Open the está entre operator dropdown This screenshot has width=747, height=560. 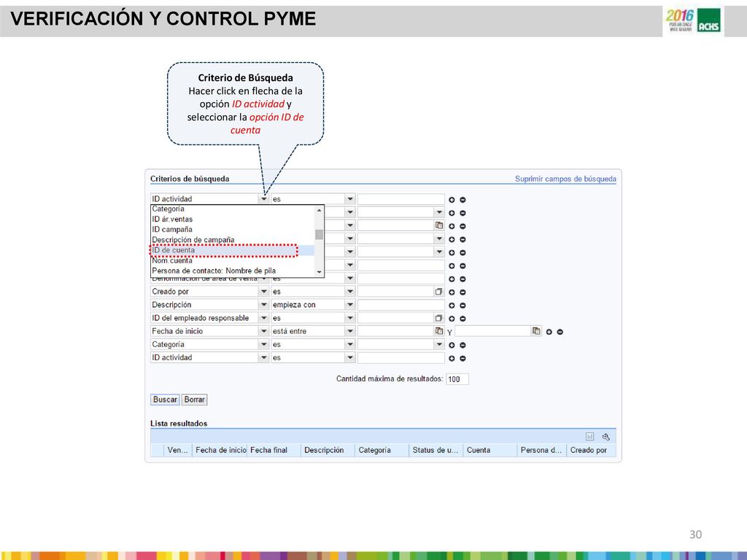[350, 331]
